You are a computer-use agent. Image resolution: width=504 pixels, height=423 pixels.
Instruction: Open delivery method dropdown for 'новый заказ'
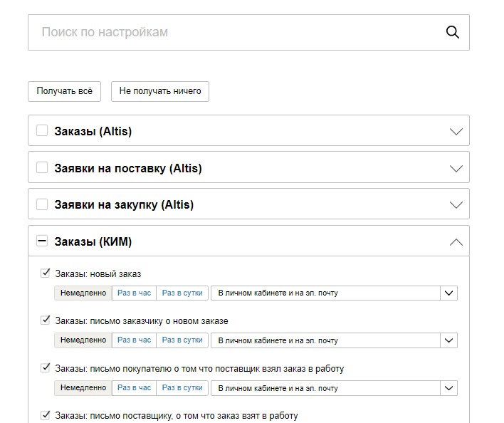coord(448,293)
